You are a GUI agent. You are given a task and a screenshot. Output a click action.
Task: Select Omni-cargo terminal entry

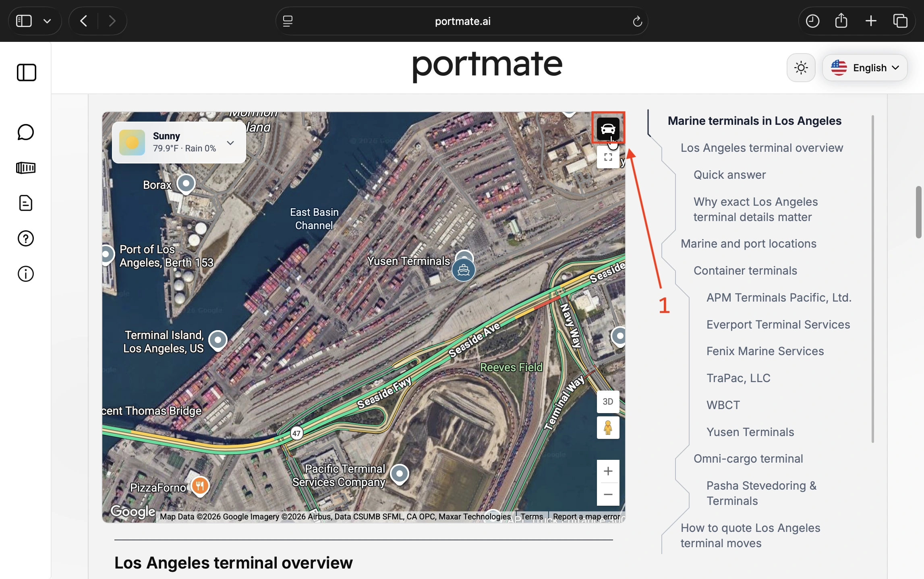point(748,459)
